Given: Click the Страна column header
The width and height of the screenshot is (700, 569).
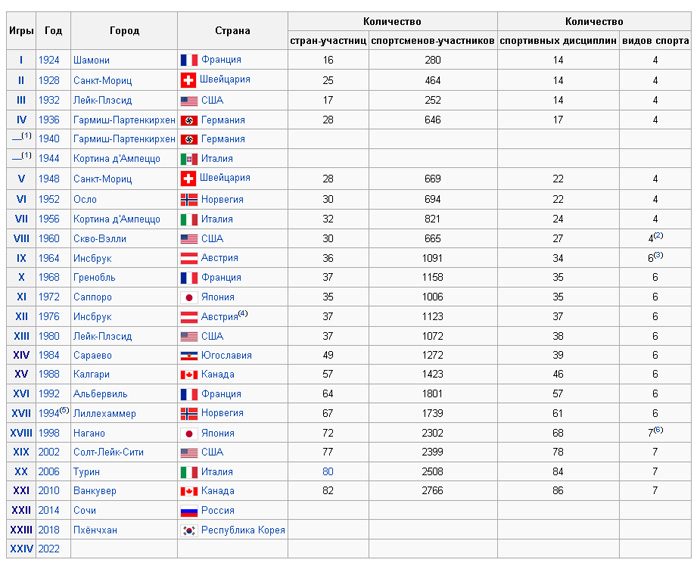Looking at the screenshot, I should click(x=232, y=31).
